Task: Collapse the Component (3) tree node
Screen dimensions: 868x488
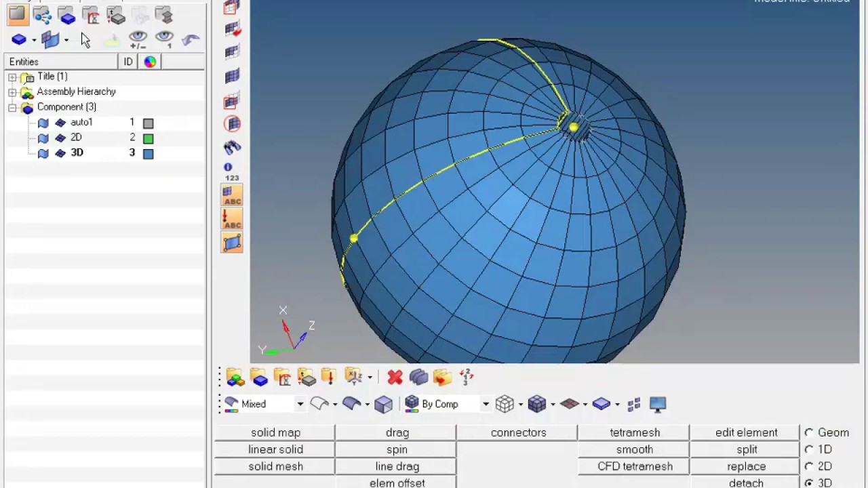Action: pos(12,108)
